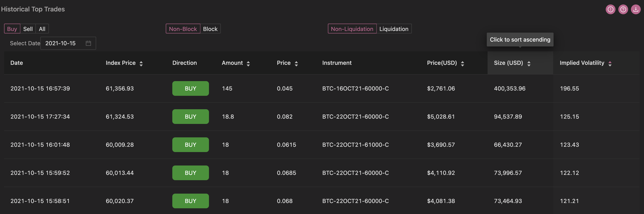Sort by Size (USD) arrows
The height and width of the screenshot is (214, 644).
coord(529,64)
